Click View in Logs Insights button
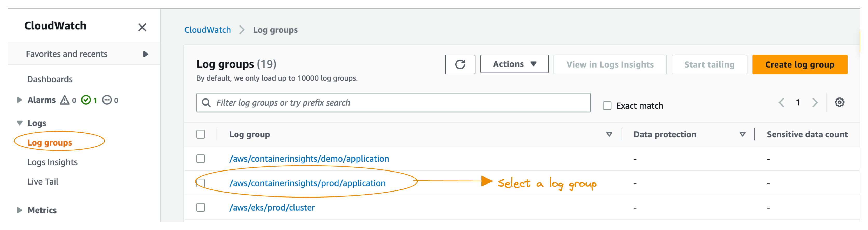868x230 pixels. (x=610, y=64)
